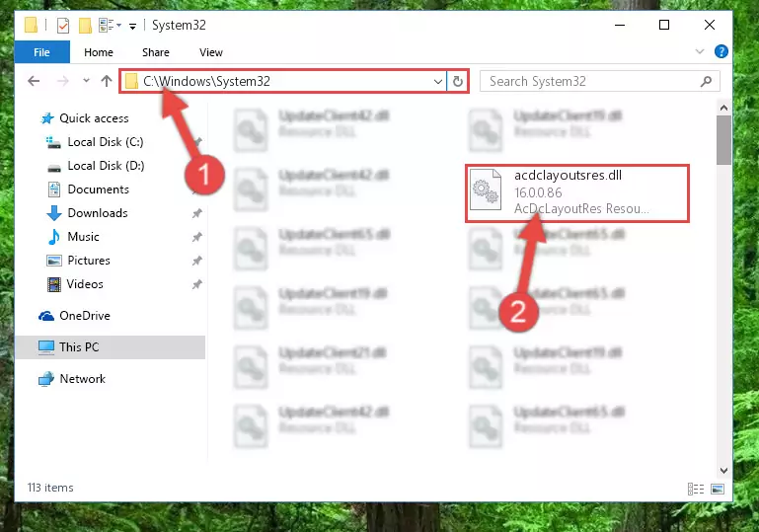Screen dimensions: 759x532
Task: Click the scrollbar down arrow
Action: pyautogui.click(x=723, y=470)
